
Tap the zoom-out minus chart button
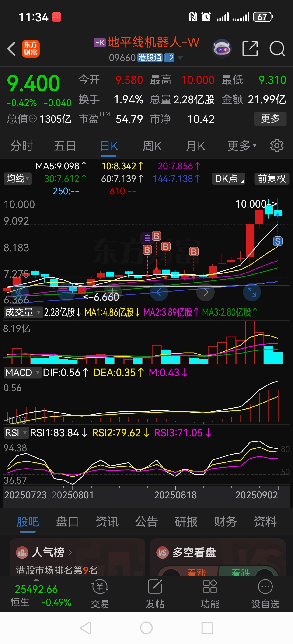pos(66,292)
